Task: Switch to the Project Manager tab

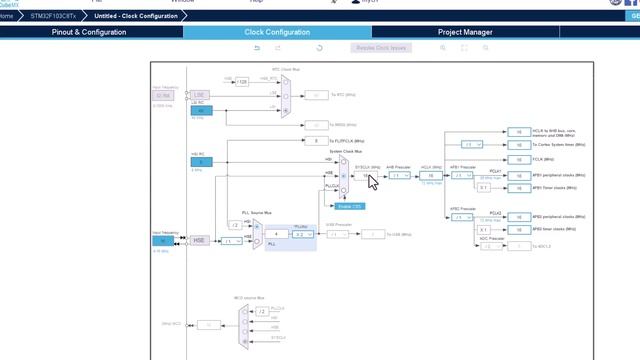Action: (x=465, y=32)
